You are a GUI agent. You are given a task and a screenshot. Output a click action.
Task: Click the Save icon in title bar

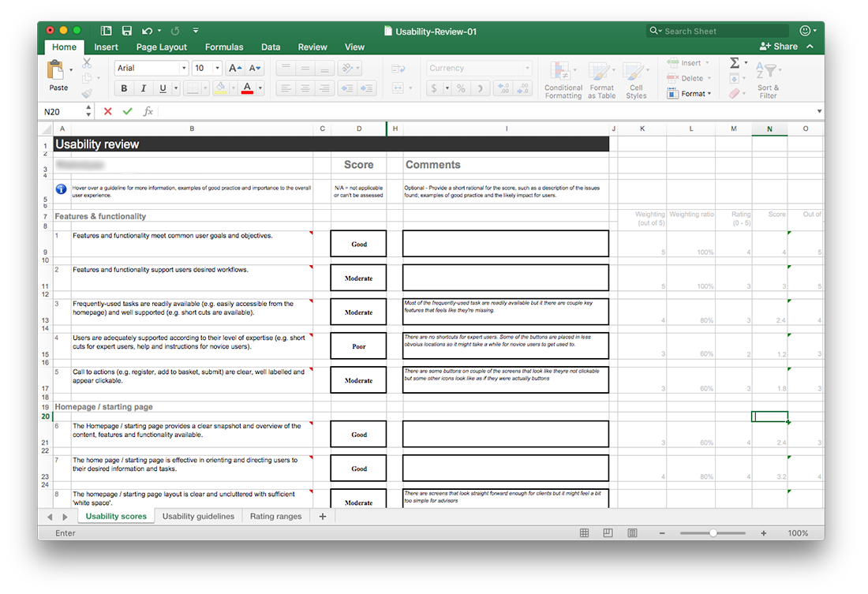pos(126,31)
